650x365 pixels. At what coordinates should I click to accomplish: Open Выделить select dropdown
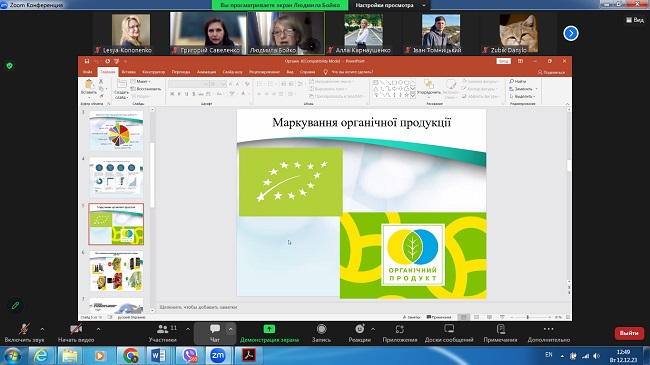click(x=522, y=96)
